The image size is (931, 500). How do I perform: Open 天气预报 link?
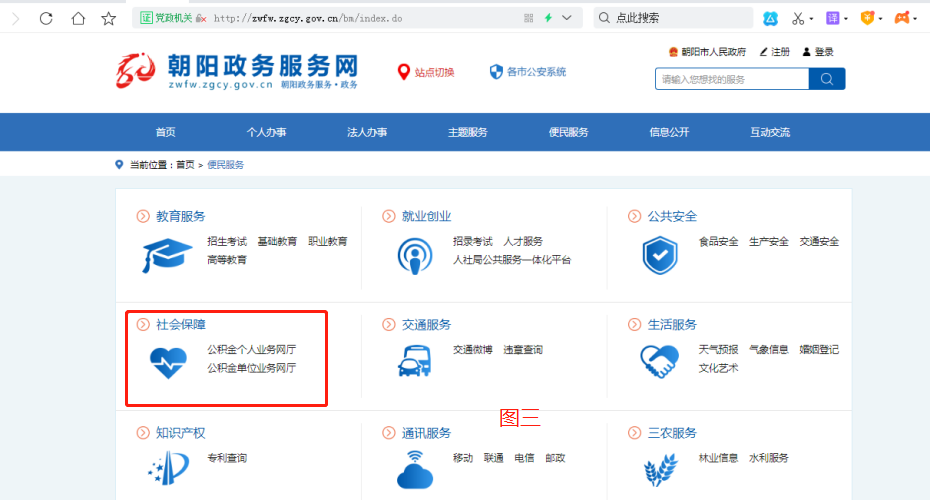(718, 350)
